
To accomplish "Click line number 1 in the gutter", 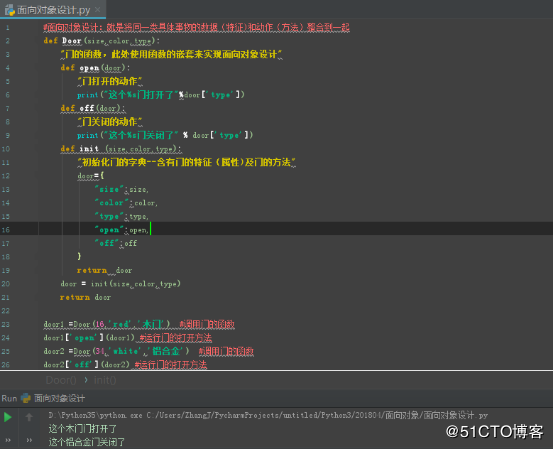I will click(x=7, y=27).
